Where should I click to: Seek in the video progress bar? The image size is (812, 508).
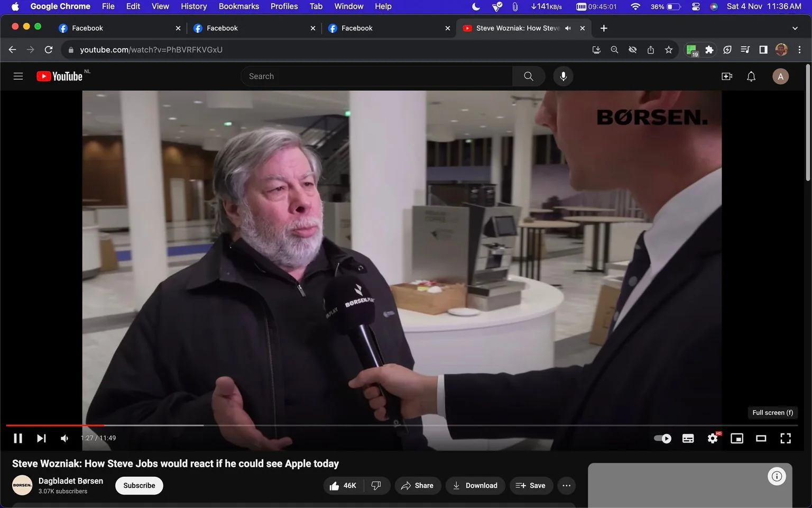click(402, 425)
